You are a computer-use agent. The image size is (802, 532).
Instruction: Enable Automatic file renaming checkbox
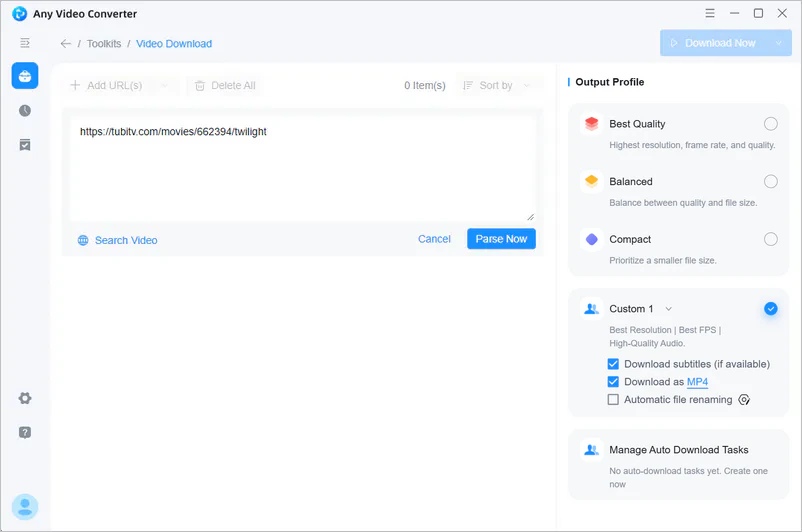pos(613,400)
